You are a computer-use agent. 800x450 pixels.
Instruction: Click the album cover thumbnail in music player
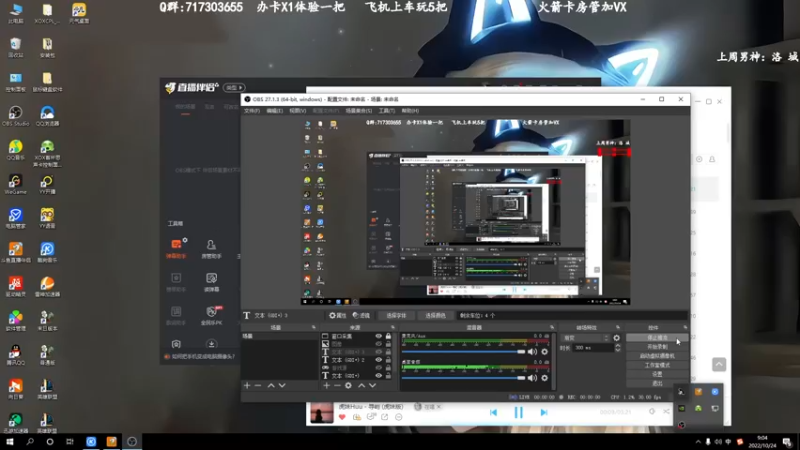322,413
